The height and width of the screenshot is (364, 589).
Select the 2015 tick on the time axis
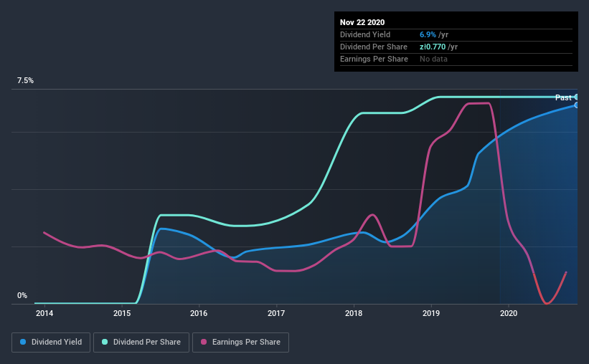pos(122,313)
